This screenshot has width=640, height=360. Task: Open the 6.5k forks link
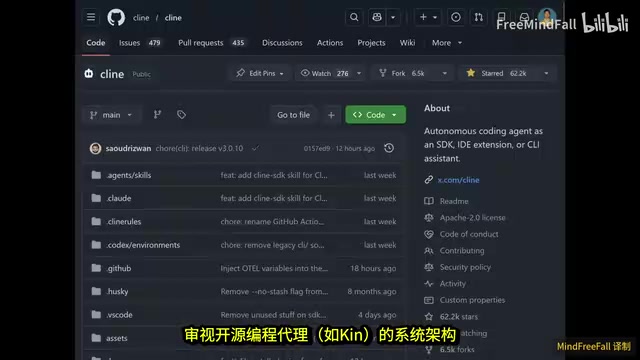pyautogui.click(x=457, y=349)
